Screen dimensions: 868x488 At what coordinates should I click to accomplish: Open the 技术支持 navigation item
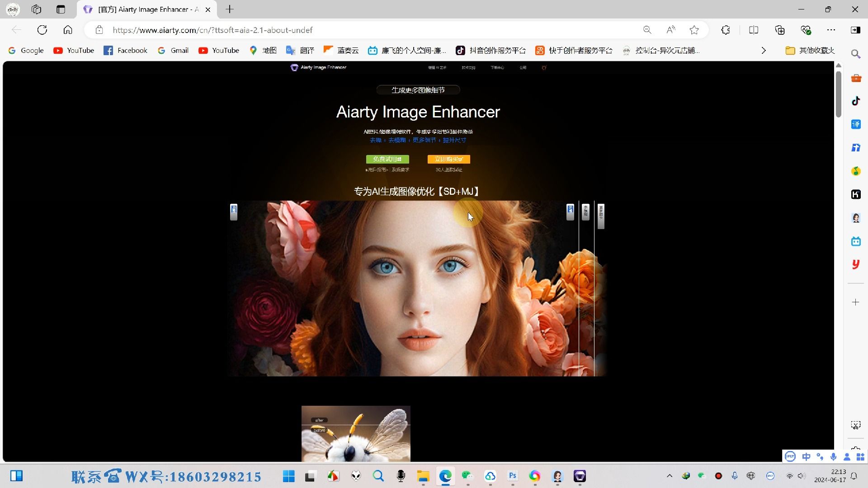tap(468, 68)
